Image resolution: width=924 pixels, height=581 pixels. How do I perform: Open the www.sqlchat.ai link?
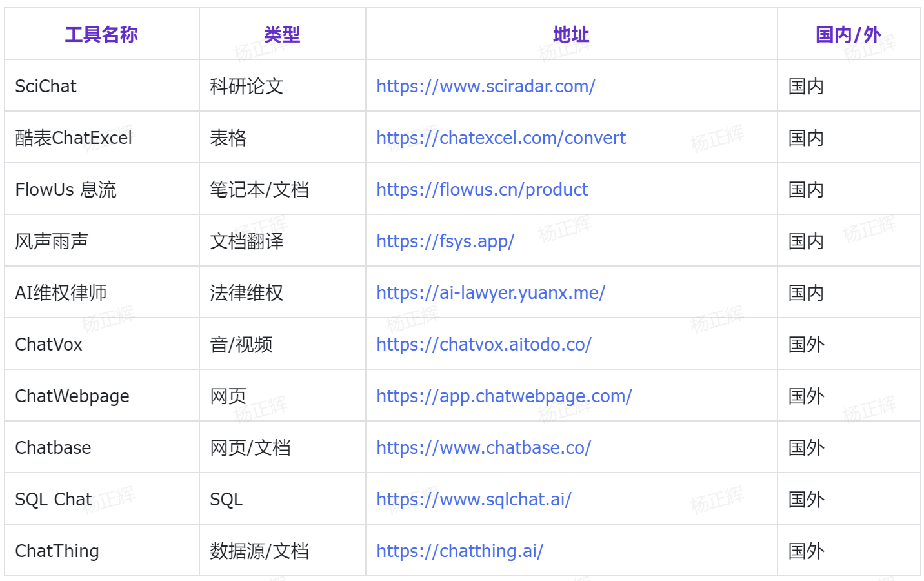tap(474, 499)
